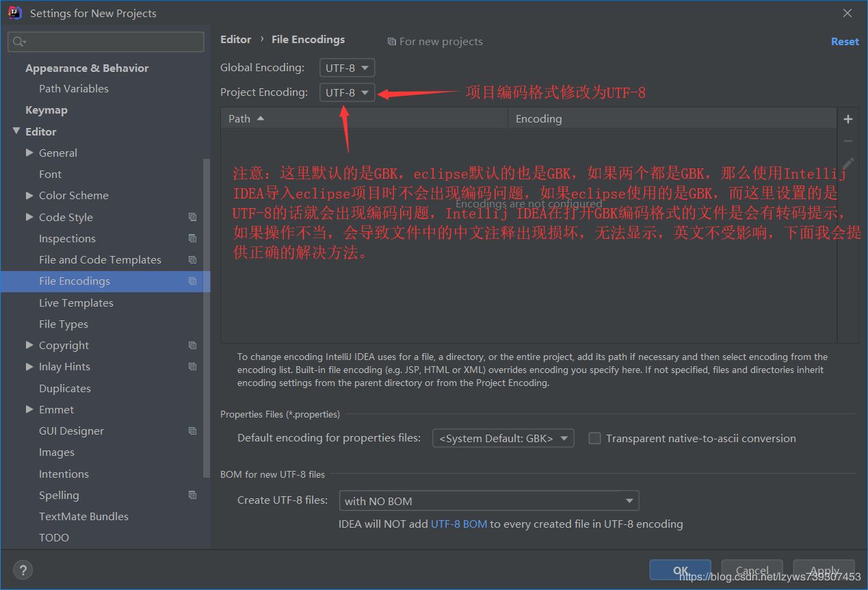Open the Default encoding for properties files dropdown

point(503,438)
